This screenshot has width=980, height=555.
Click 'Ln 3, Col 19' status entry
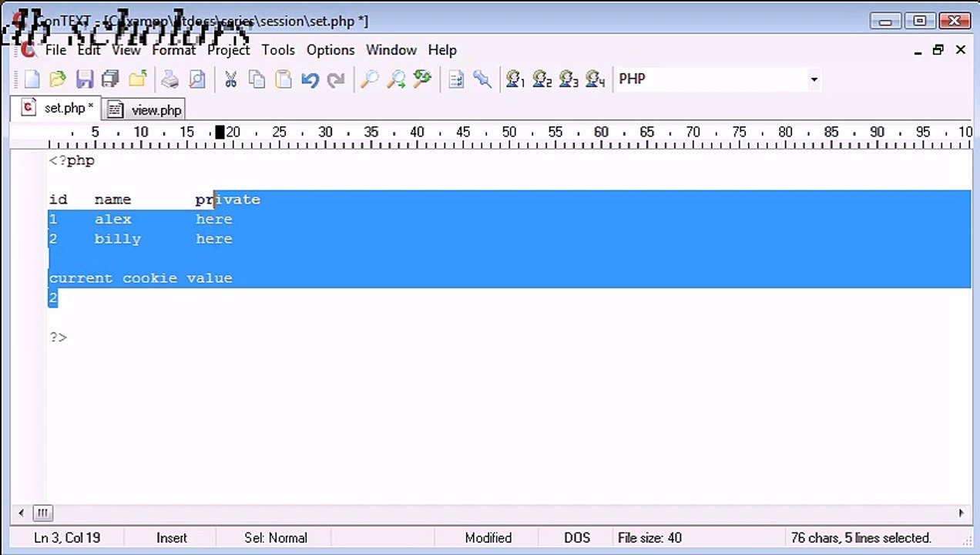(67, 538)
